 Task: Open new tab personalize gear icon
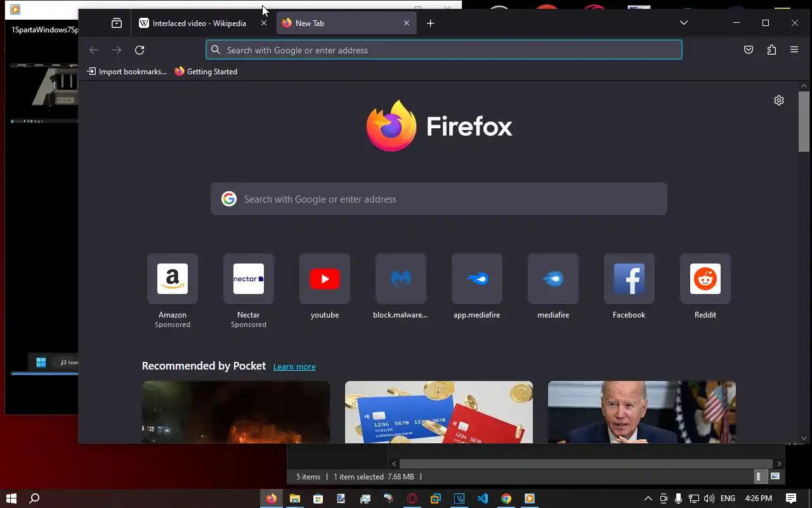(779, 100)
